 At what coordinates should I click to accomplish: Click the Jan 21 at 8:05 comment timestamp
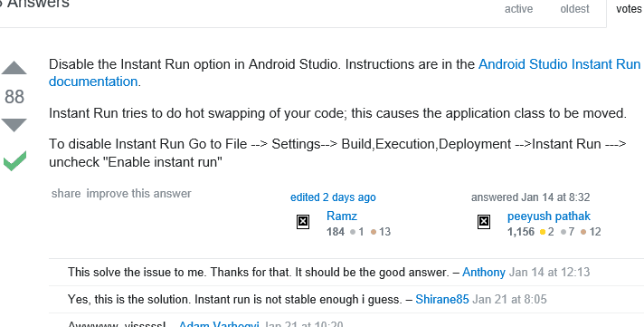(x=510, y=299)
